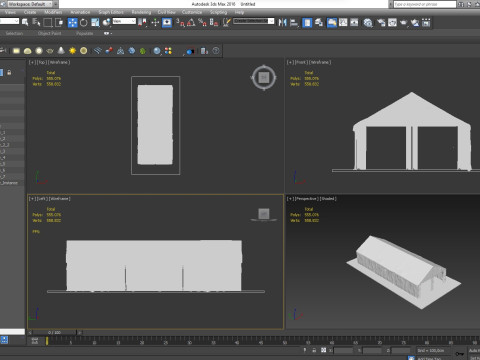Open the Modifiers menu
The width and height of the screenshot is (480, 360).
click(53, 12)
